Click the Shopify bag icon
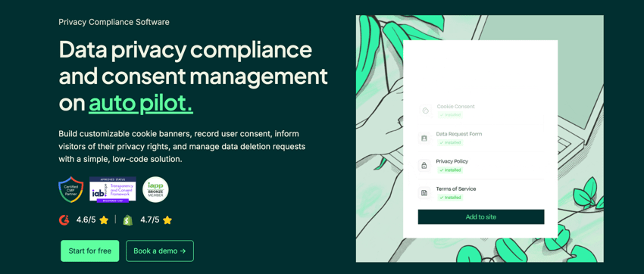The image size is (644, 274). [x=128, y=220]
